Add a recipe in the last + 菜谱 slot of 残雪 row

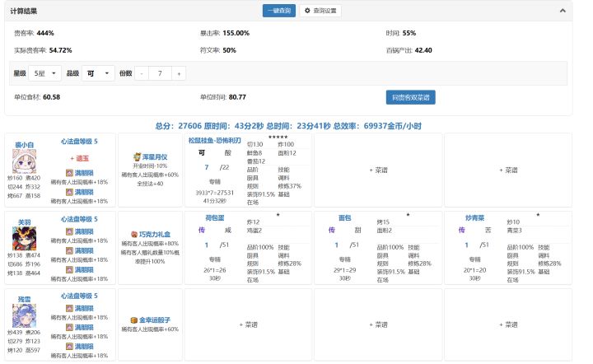click(508, 324)
